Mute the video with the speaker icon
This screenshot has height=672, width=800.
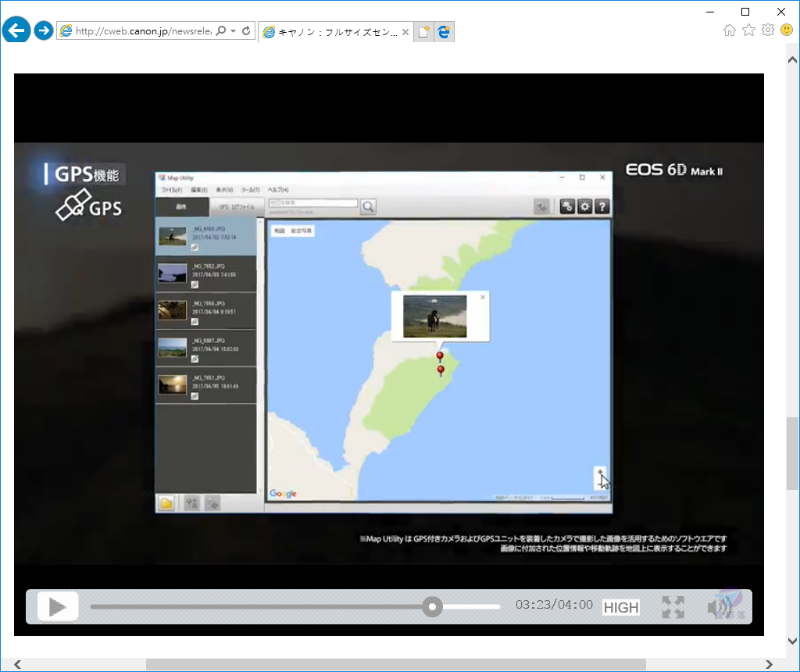720,607
